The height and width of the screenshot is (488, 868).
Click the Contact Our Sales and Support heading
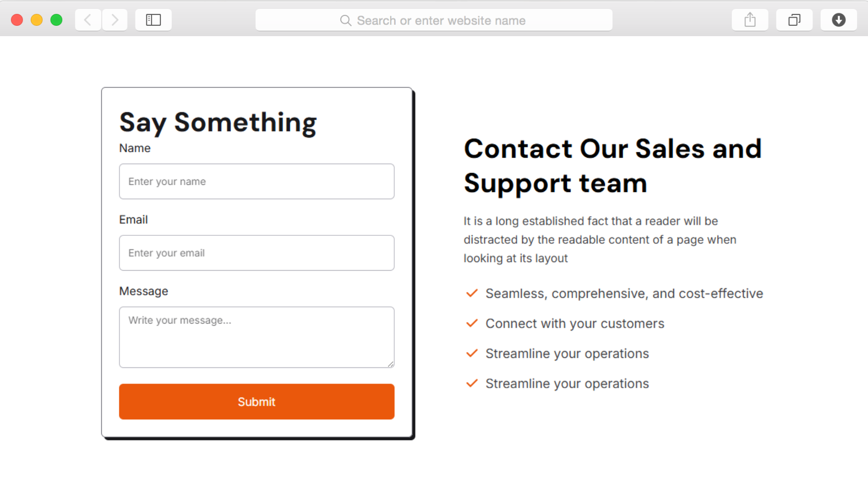(x=613, y=166)
